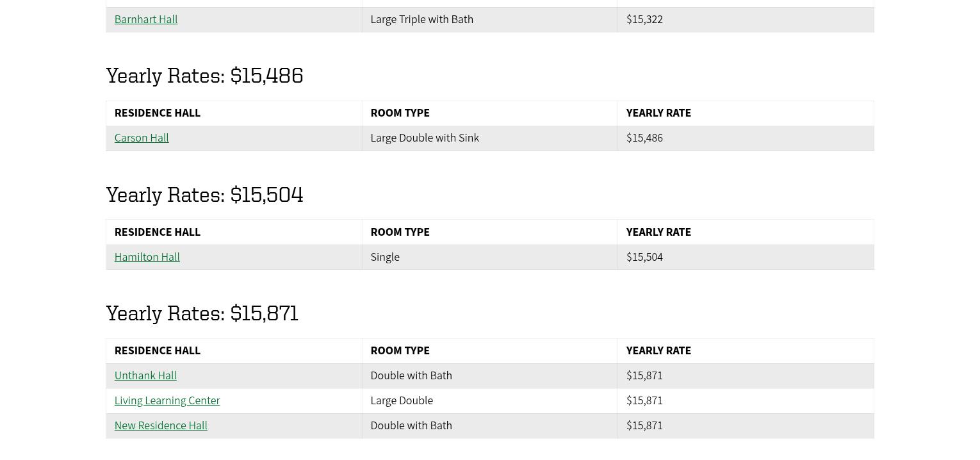980x460 pixels.
Task: Click New Residence Hall's "Double with Bath" cell
Action: coord(411,426)
